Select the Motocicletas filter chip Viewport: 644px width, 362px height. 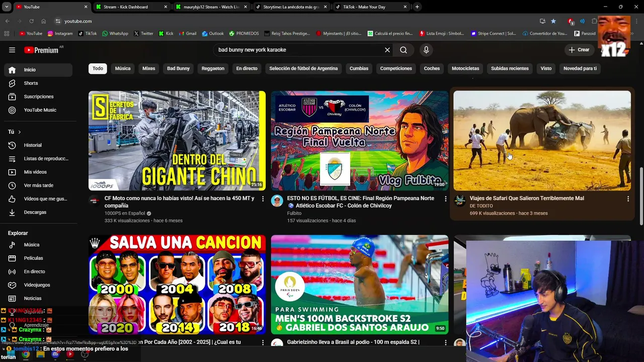tap(465, 68)
